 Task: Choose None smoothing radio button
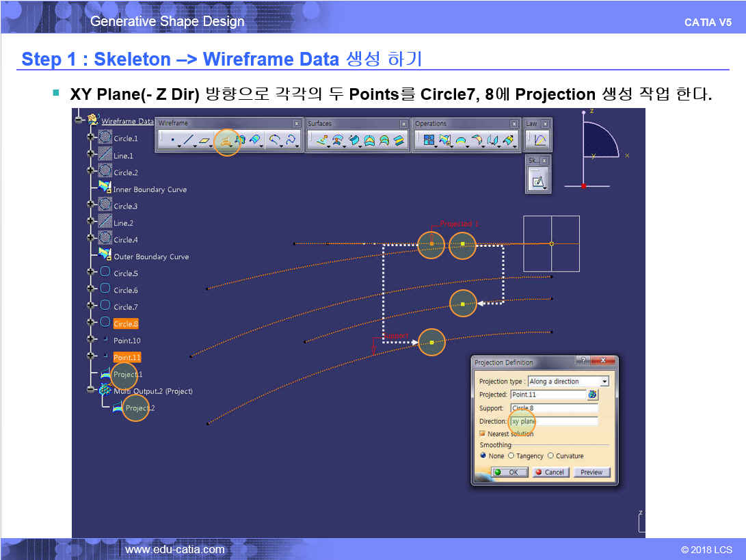click(x=483, y=455)
